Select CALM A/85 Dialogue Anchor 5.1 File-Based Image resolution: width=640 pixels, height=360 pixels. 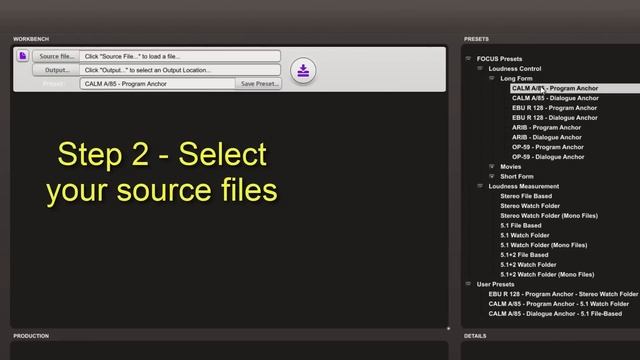[555, 313]
